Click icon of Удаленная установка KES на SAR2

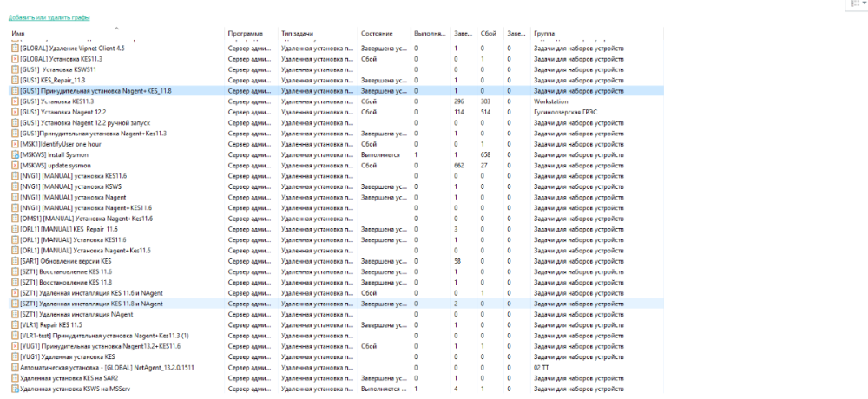[x=15, y=378]
